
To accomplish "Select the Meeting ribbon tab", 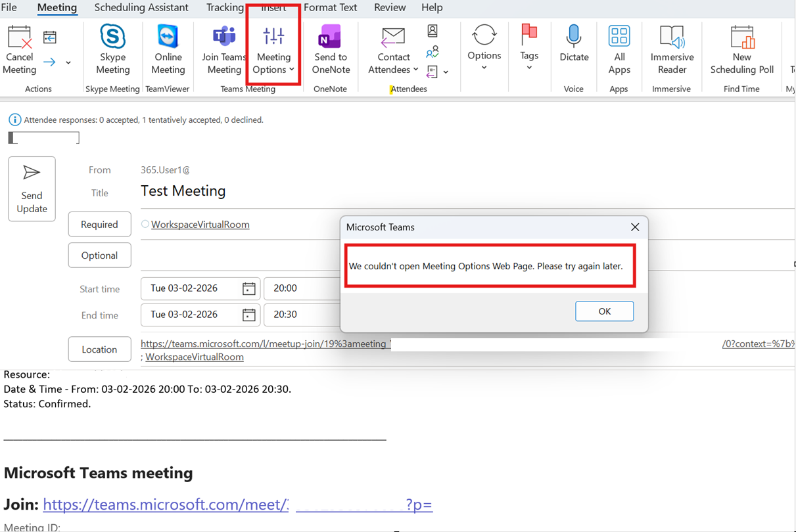I will (57, 8).
